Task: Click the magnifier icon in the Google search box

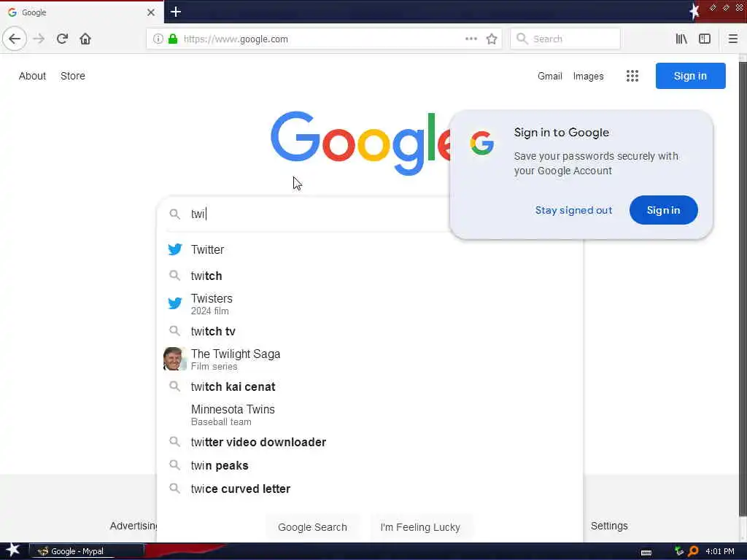Action: pyautogui.click(x=175, y=214)
